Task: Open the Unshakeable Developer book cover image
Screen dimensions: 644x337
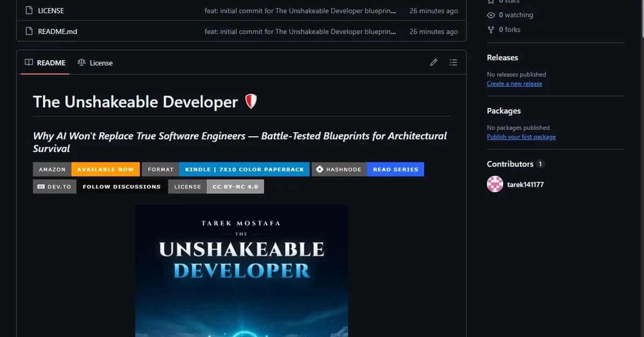Action: [x=241, y=270]
